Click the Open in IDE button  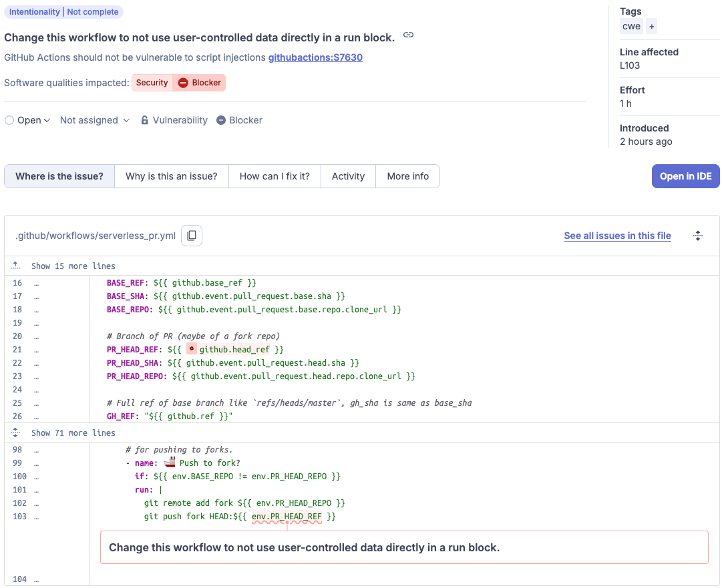pos(685,176)
